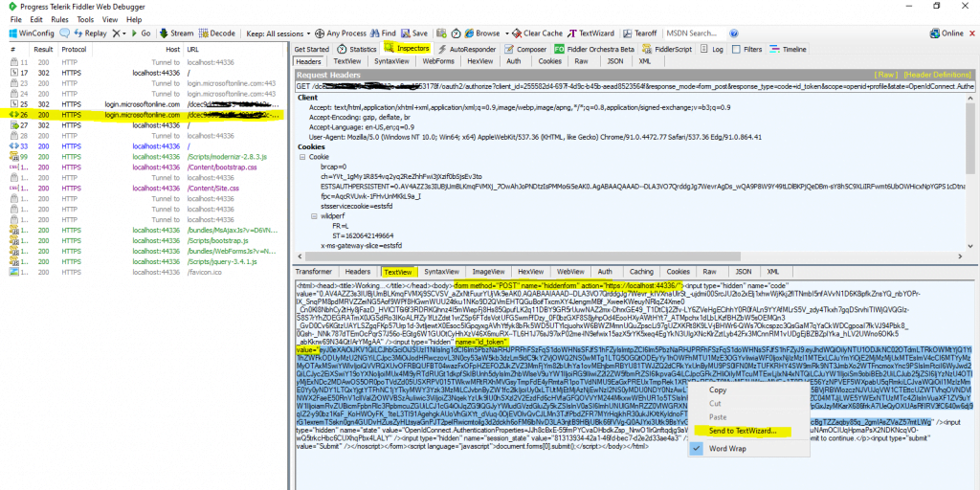Collapse the wildperf cookie node
Viewport: 980px width, 490px height.
pyautogui.click(x=314, y=215)
